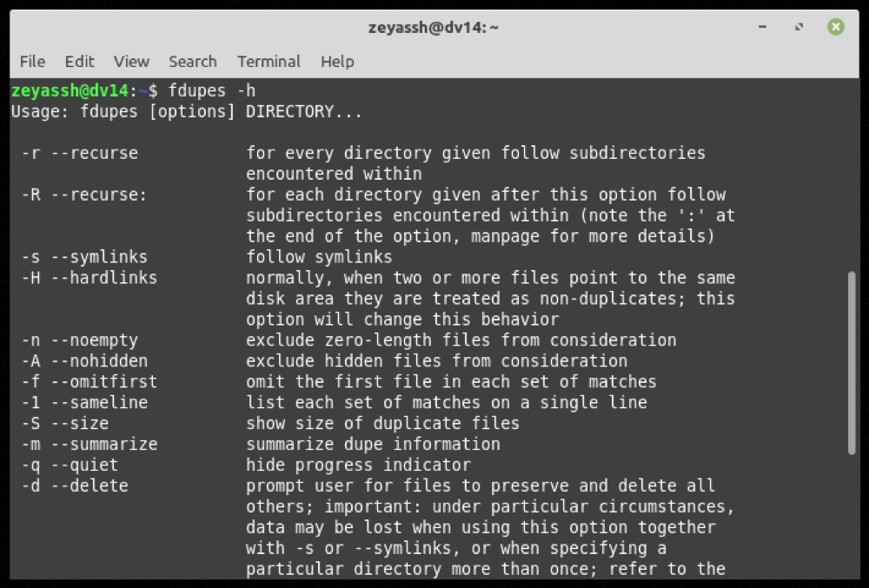The height and width of the screenshot is (588, 869).
Task: Click the '--symlinks' option text
Action: click(99, 257)
